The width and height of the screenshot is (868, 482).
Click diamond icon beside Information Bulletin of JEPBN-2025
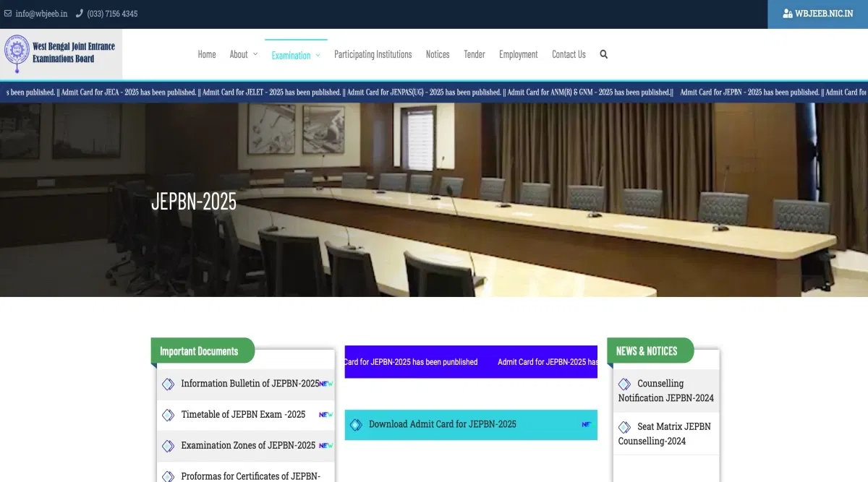pos(168,384)
